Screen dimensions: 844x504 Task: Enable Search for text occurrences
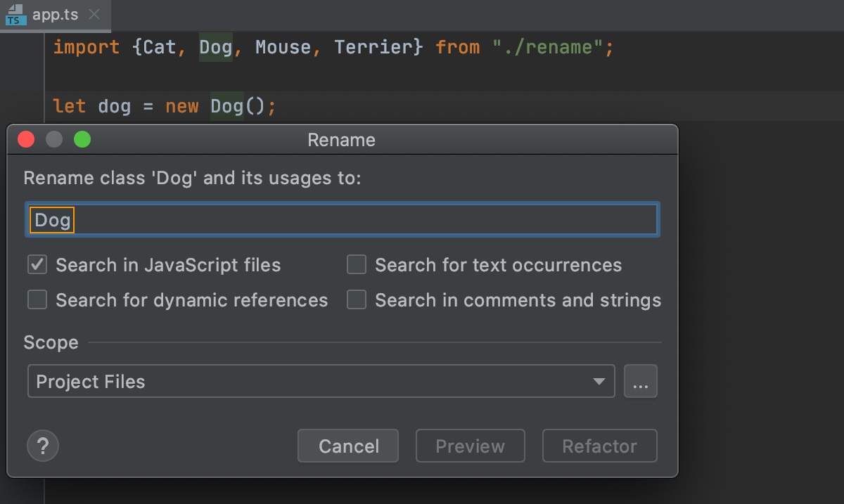(x=357, y=265)
